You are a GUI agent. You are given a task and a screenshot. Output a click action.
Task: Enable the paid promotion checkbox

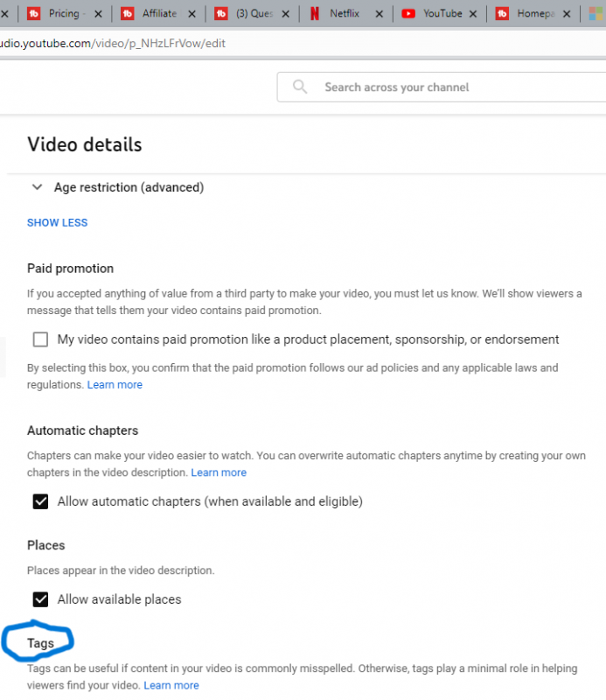(40, 339)
